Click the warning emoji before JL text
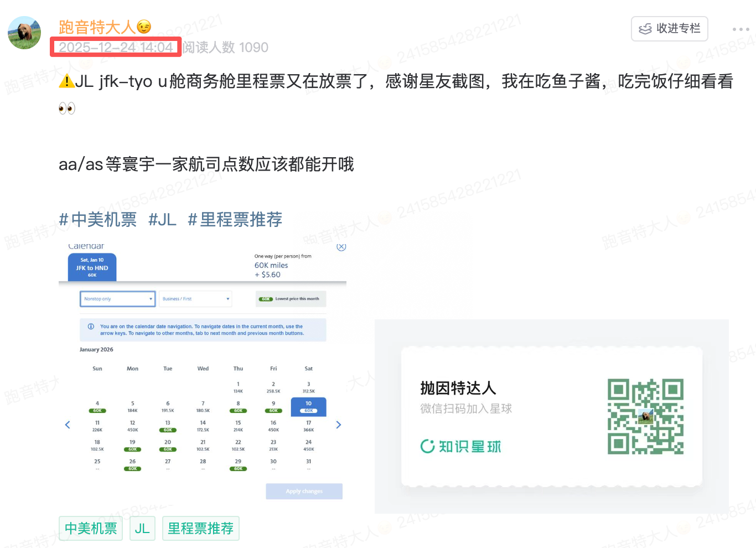756x548 pixels. click(67, 81)
